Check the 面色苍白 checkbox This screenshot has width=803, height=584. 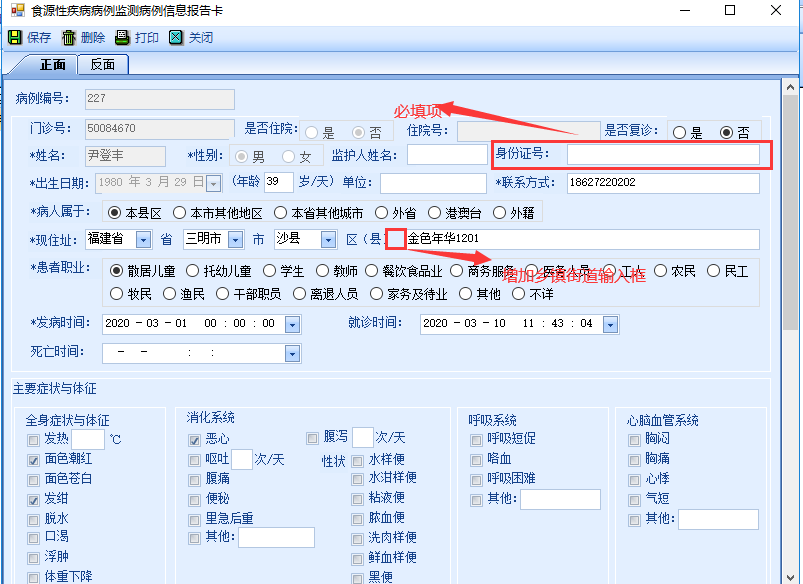(34, 480)
